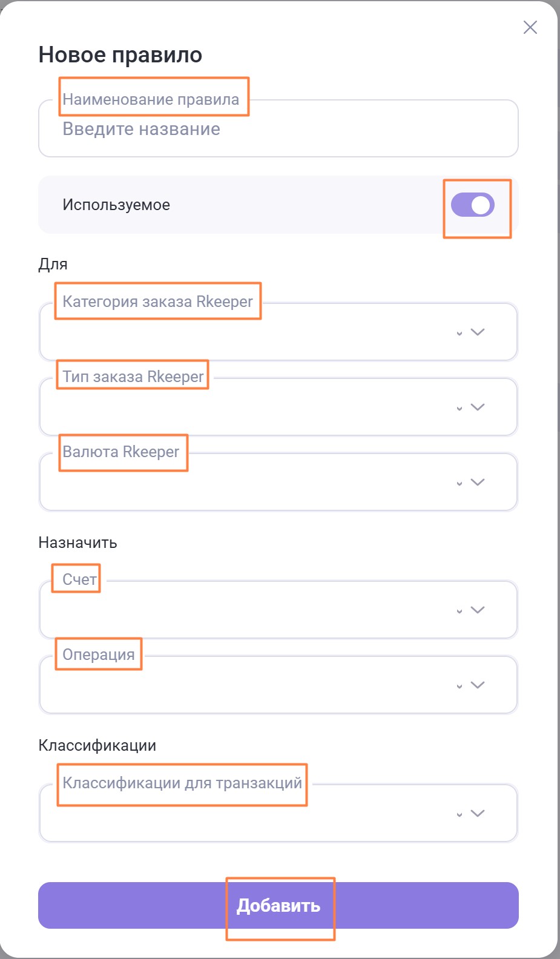Open the Тип заказа Rkeeper dropdown field
This screenshot has height=959, width=560.
242,407
